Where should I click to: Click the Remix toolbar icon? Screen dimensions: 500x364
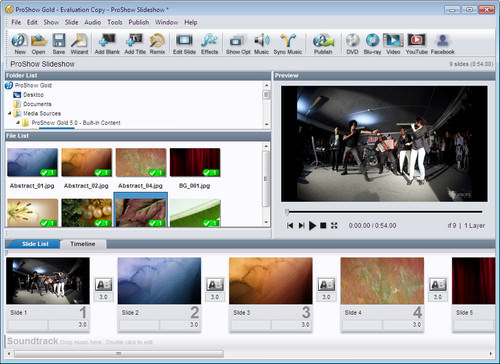click(x=157, y=44)
